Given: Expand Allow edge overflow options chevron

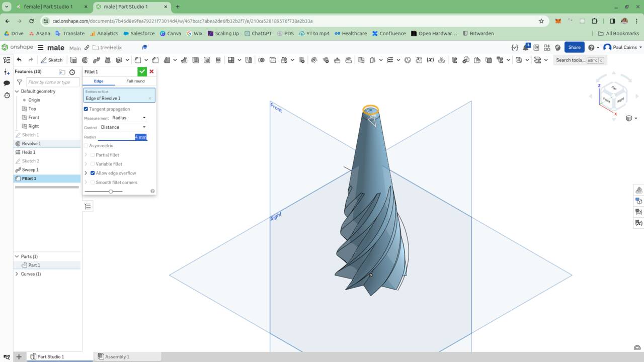Looking at the screenshot, I should pyautogui.click(x=86, y=173).
